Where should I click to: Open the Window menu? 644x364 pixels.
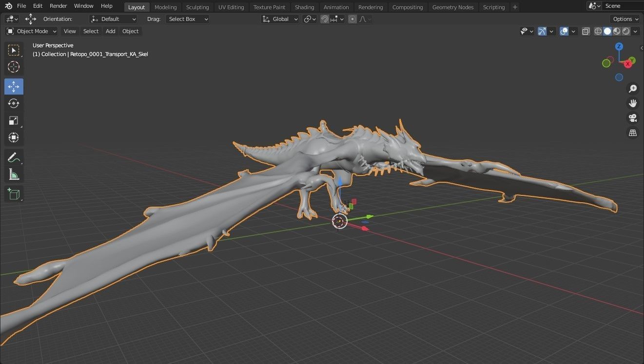(84, 6)
